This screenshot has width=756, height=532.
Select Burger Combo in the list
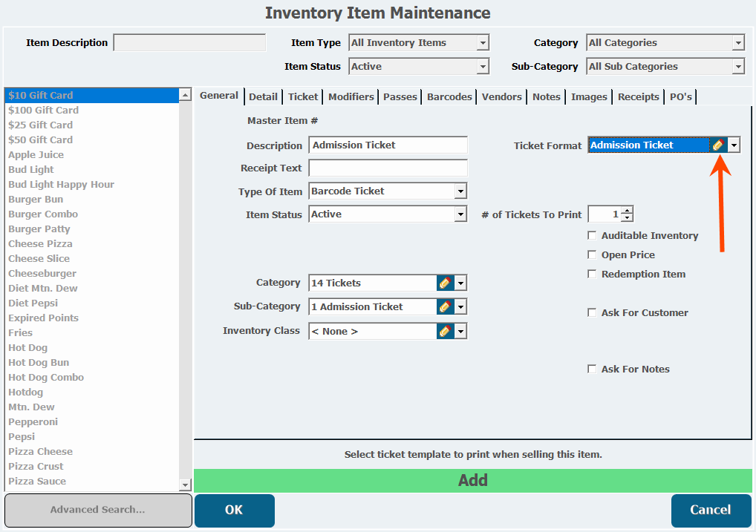pos(91,214)
